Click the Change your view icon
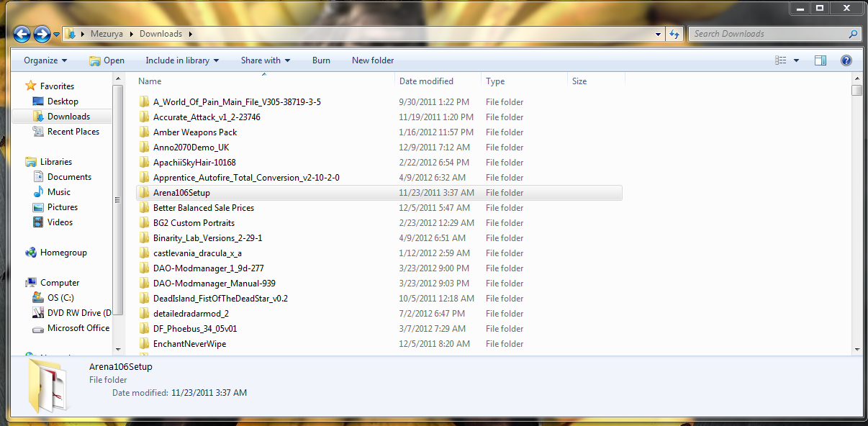This screenshot has width=868, height=426. point(781,60)
